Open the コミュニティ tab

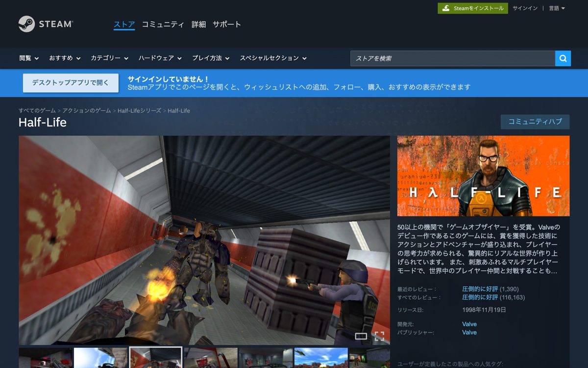click(x=163, y=24)
